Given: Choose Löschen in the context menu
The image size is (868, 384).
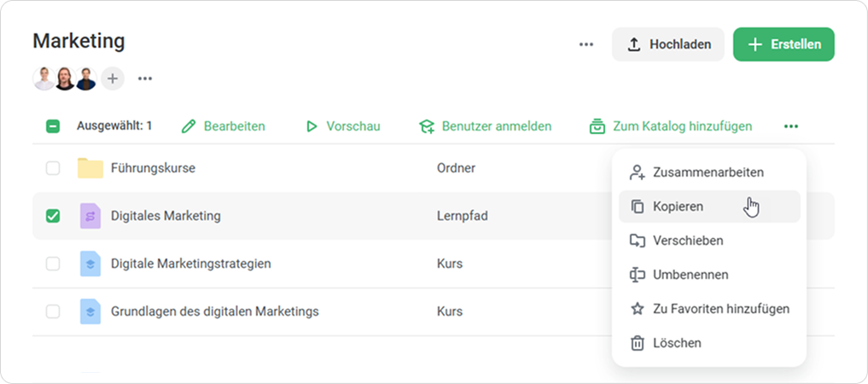Looking at the screenshot, I should point(677,343).
